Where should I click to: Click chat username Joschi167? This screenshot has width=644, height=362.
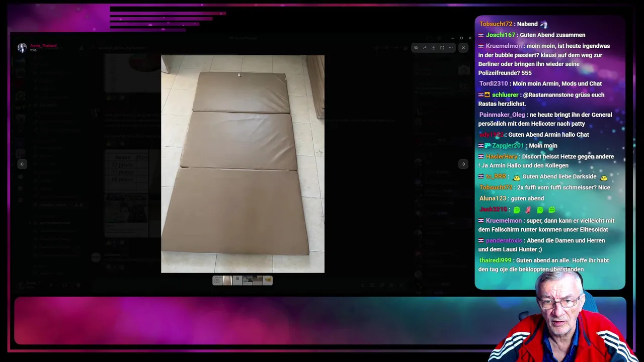(x=501, y=35)
